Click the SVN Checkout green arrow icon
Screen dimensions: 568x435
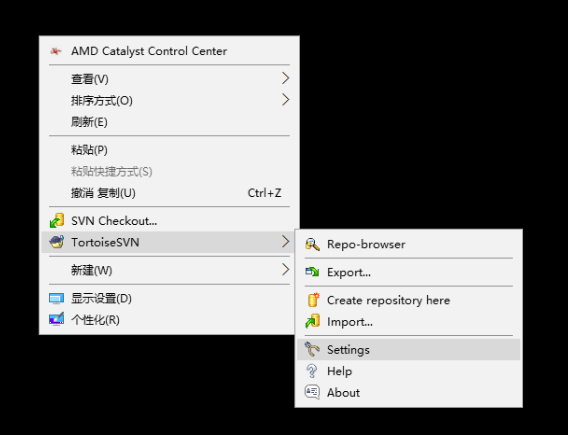coord(57,221)
